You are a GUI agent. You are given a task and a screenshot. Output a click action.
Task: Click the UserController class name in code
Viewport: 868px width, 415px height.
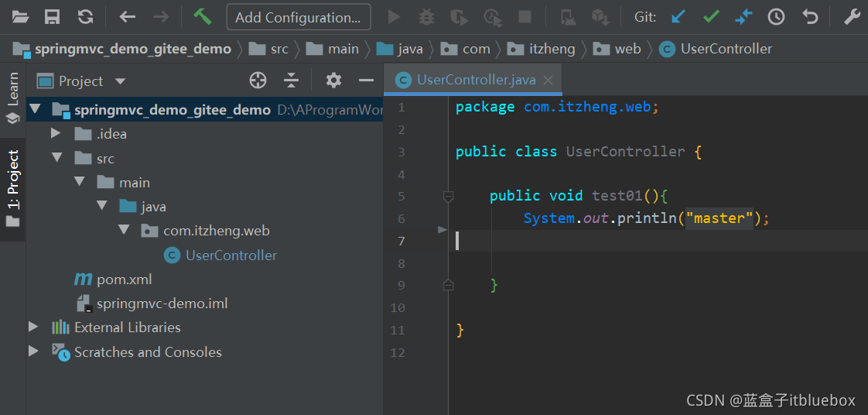(x=626, y=152)
